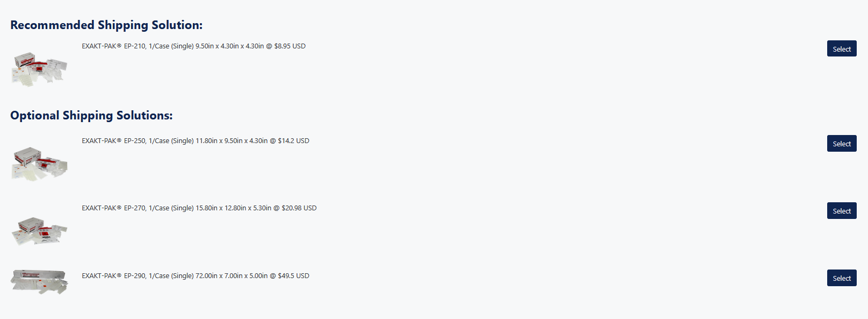This screenshot has width=868, height=319.
Task: Click the EP-270 product image
Action: pos(40,231)
